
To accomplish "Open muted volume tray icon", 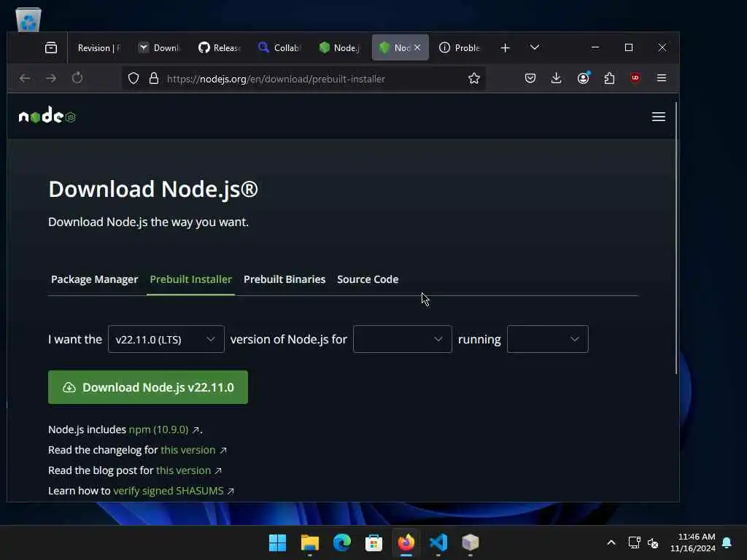I will (x=653, y=542).
